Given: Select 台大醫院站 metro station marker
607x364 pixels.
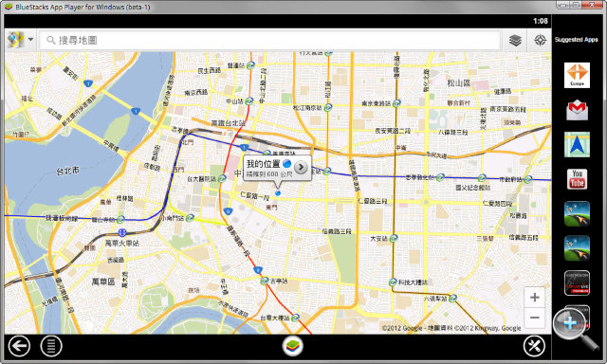Looking at the screenshot, I should click(222, 178).
